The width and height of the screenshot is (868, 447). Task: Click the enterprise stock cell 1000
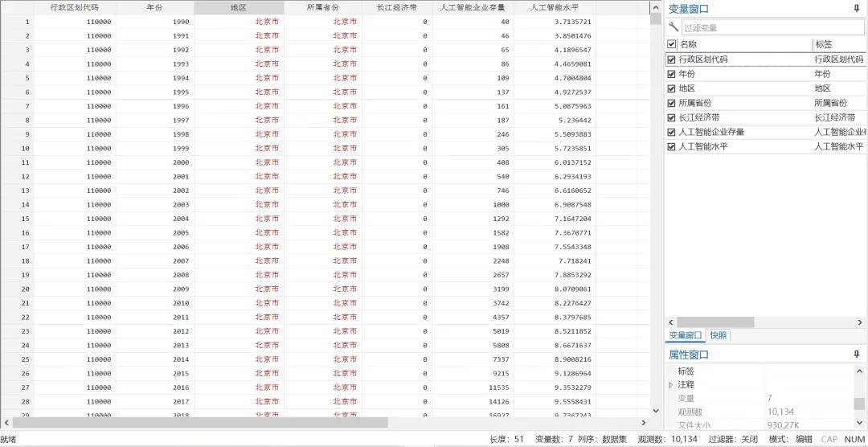(473, 205)
